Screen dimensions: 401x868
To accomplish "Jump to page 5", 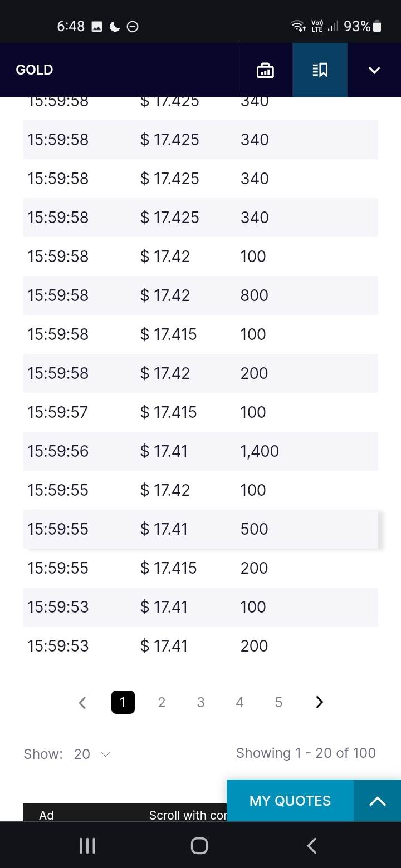I will click(278, 702).
